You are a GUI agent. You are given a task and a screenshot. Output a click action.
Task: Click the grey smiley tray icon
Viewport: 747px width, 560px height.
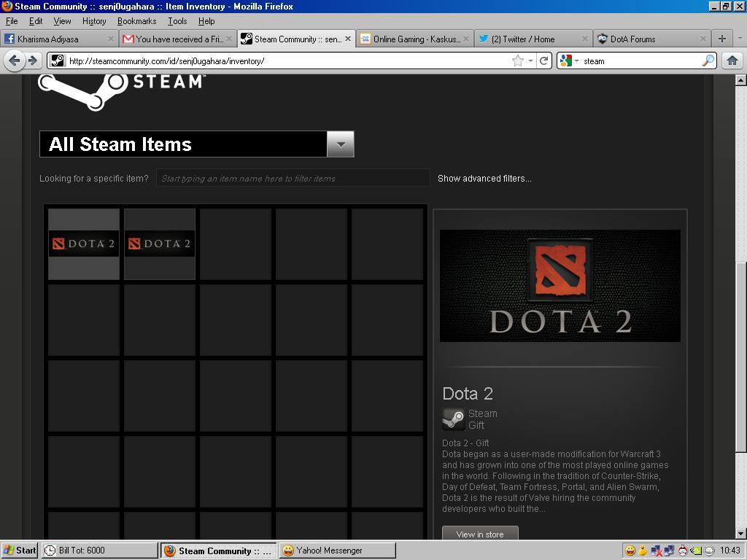pos(709,551)
